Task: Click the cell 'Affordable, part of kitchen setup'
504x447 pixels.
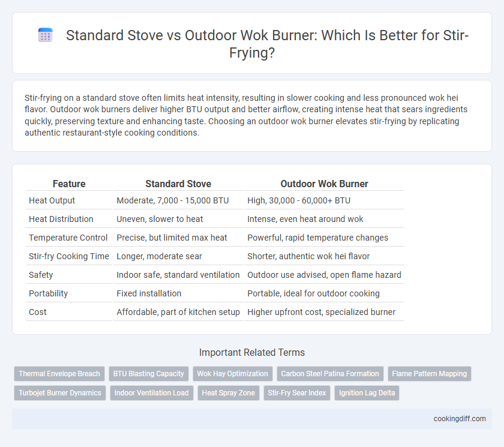Action: [x=178, y=313]
